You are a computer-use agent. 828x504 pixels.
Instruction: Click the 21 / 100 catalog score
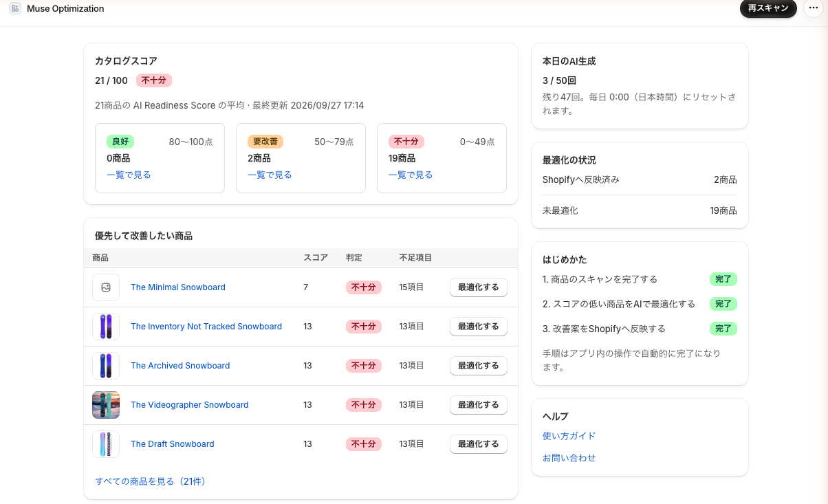point(111,80)
